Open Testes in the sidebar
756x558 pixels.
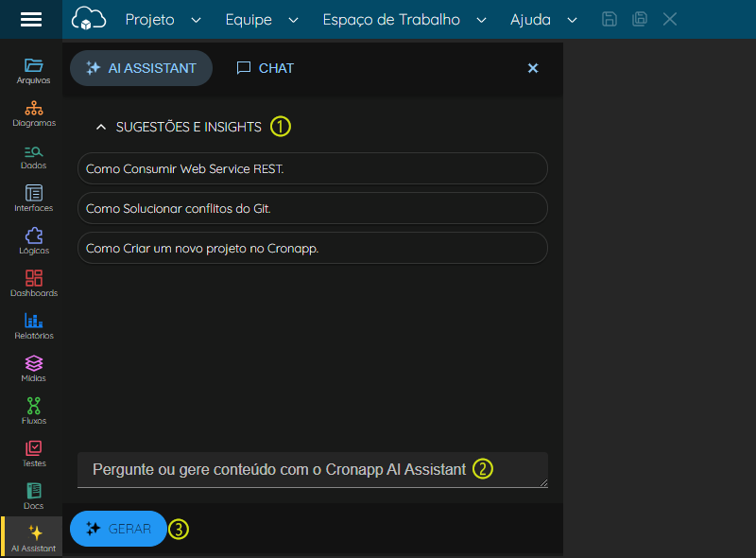(34, 453)
